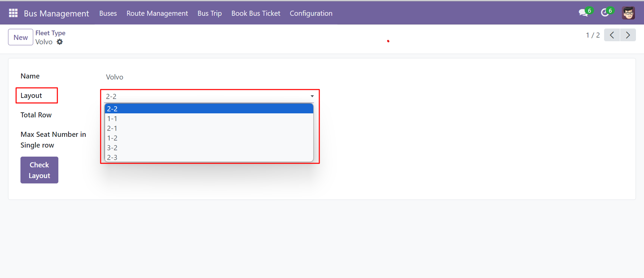
Task: Click the gear actions icon beside Volvo
Action: point(60,42)
